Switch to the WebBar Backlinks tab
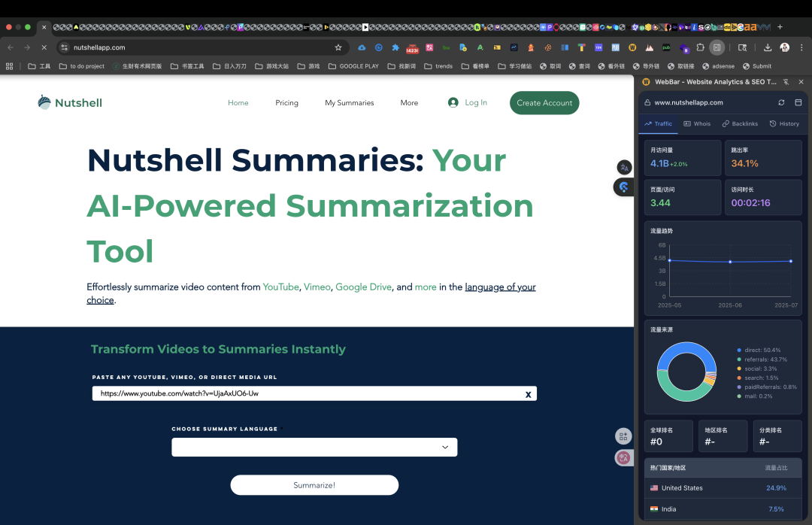812x525 pixels. pyautogui.click(x=740, y=124)
